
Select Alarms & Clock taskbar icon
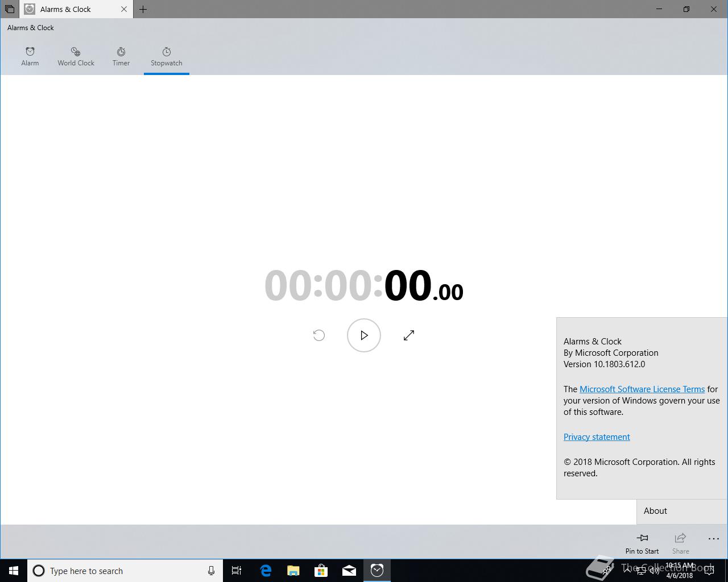coord(377,571)
